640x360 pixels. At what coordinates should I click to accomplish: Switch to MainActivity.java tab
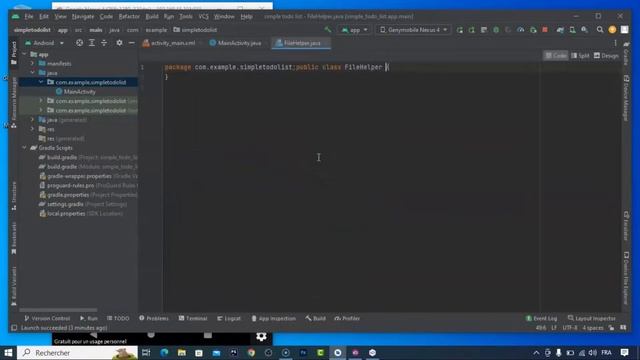[x=235, y=43]
